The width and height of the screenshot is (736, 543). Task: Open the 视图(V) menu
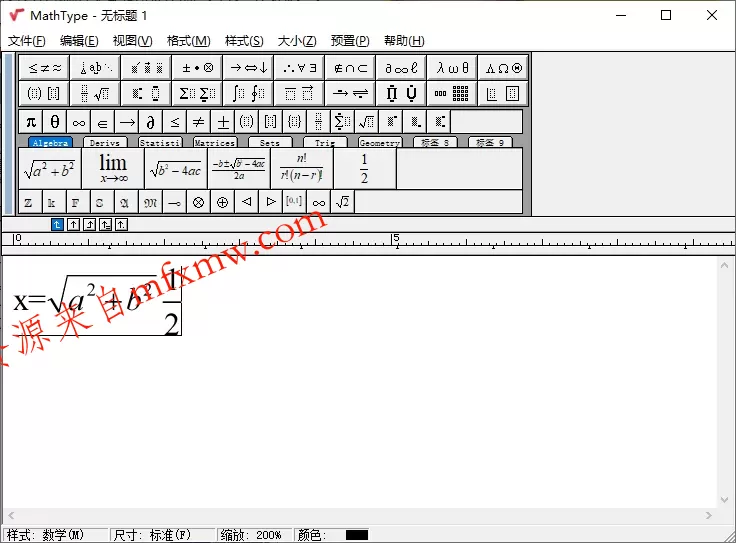coord(132,41)
